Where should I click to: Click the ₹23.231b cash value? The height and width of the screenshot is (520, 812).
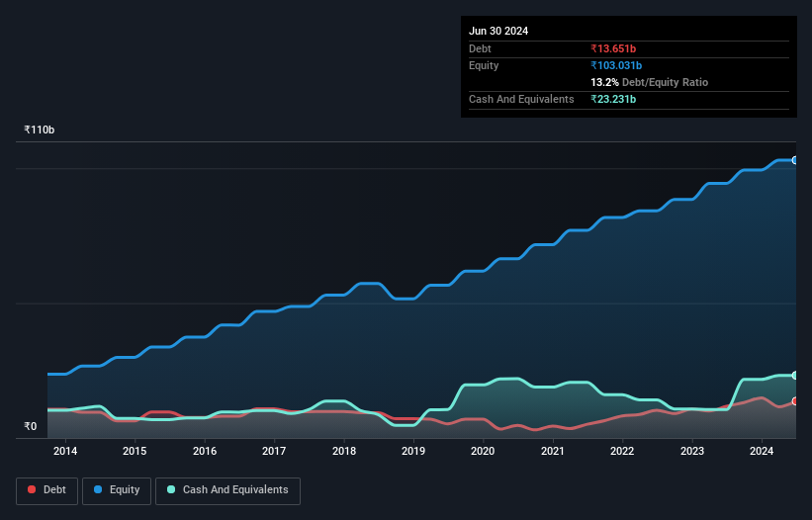tap(613, 99)
